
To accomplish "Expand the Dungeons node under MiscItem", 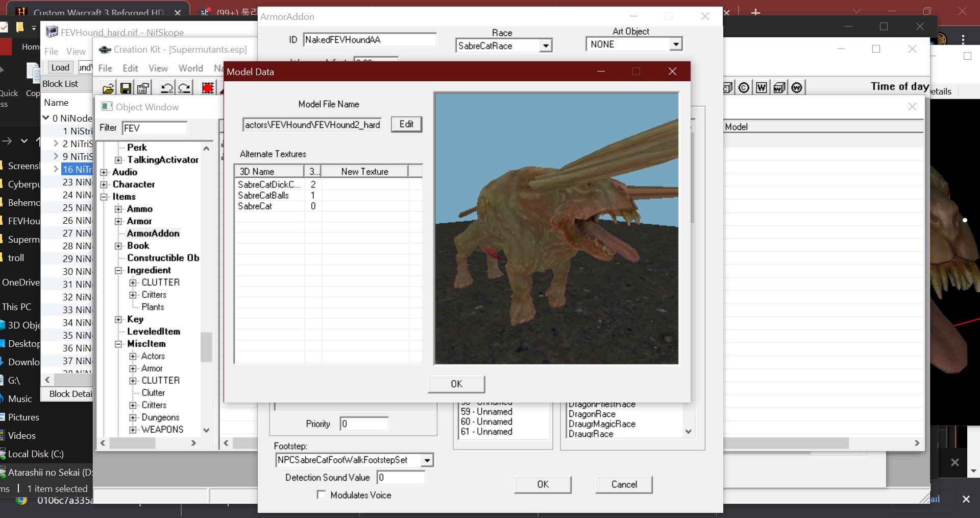I will tap(133, 417).
